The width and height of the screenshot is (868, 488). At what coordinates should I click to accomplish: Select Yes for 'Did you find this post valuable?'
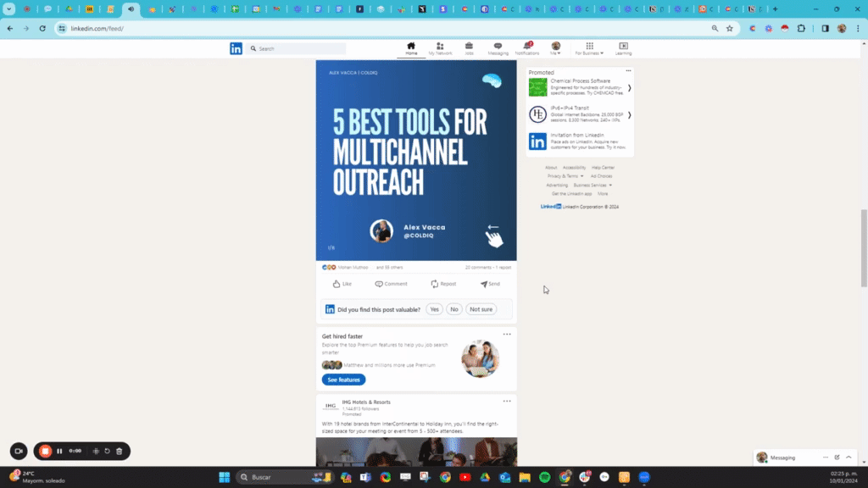(x=434, y=309)
